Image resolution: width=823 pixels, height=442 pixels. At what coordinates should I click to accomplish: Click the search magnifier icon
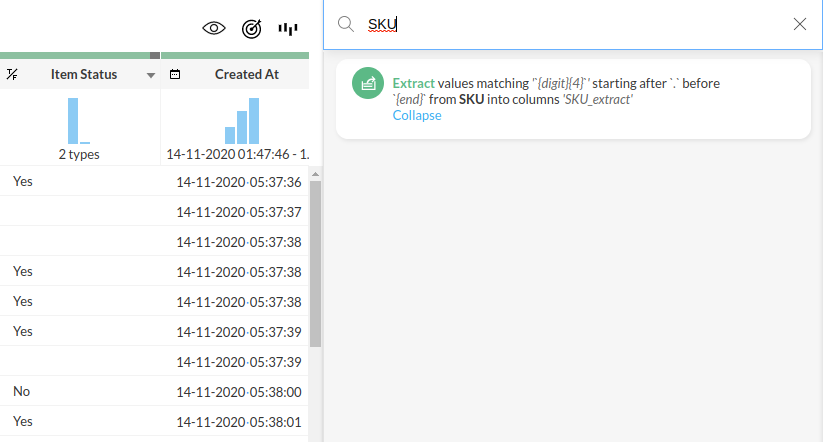click(346, 24)
